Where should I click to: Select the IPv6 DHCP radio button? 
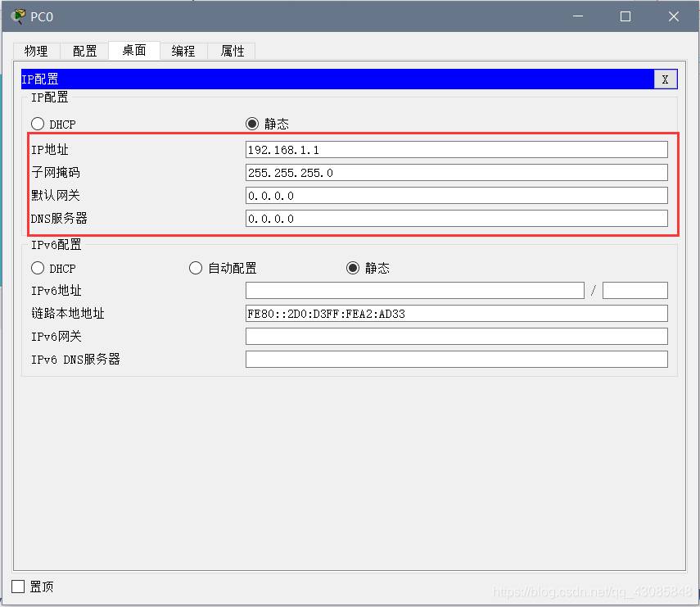point(38,268)
